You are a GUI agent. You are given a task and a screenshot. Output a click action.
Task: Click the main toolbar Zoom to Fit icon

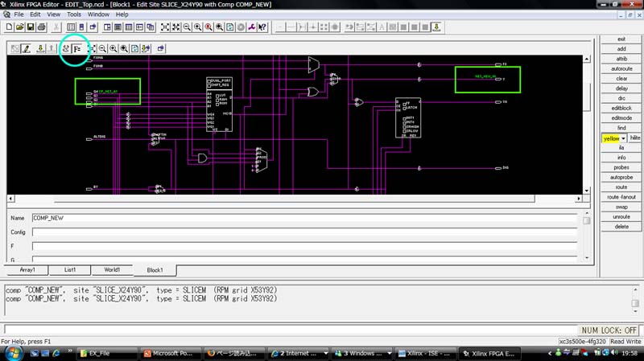165,27
